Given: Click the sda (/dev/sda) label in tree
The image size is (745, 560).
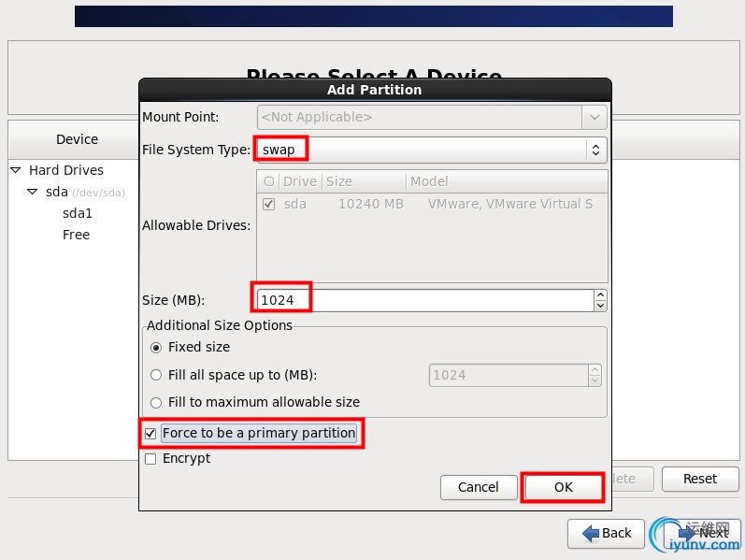Looking at the screenshot, I should pos(85,192).
